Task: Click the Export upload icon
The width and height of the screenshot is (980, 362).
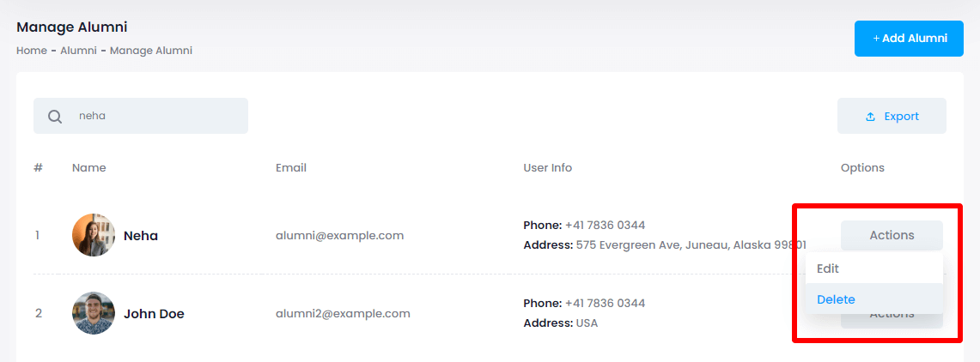Action: 870,117
